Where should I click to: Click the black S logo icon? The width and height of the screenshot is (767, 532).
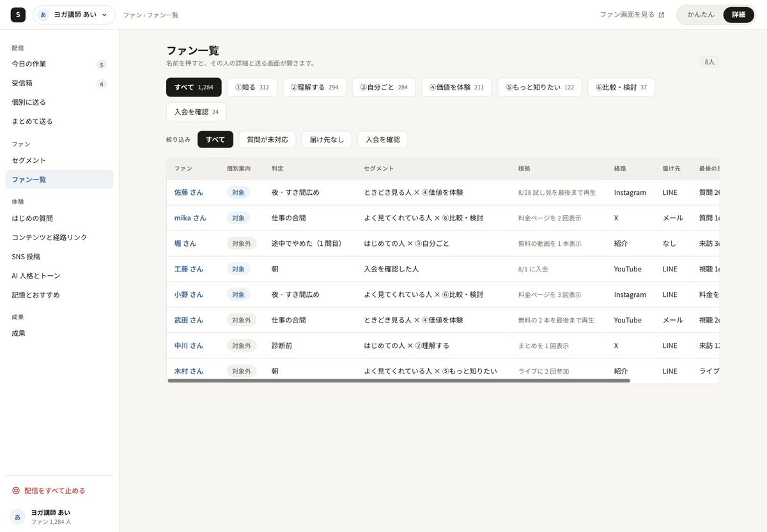pos(18,15)
